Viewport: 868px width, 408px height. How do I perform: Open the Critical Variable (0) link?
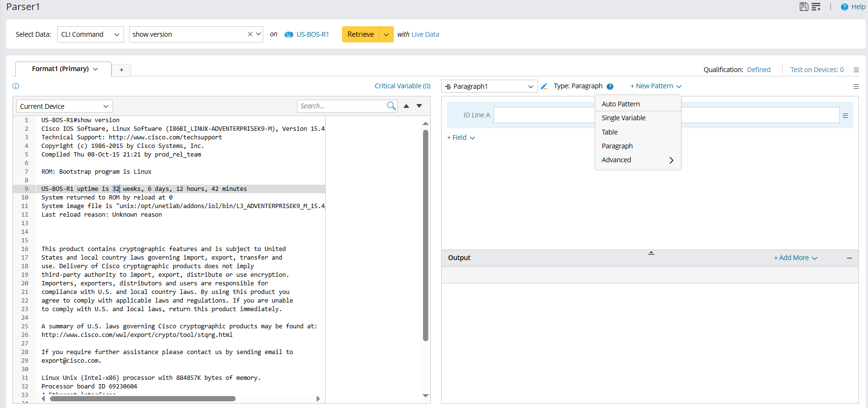click(403, 86)
